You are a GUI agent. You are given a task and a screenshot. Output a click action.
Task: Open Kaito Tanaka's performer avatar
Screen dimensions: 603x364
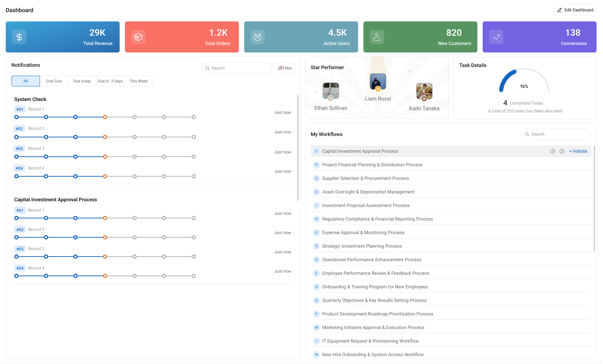point(424,91)
